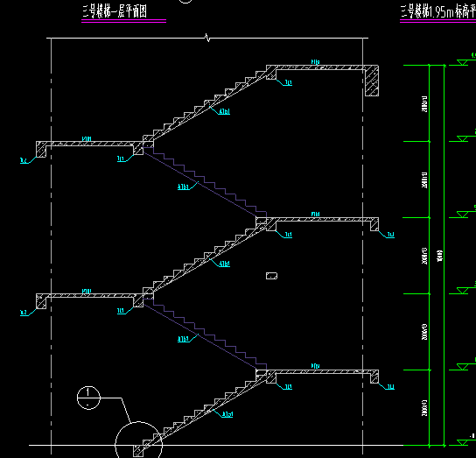Select the lower purple stair flight outline

click(204, 334)
